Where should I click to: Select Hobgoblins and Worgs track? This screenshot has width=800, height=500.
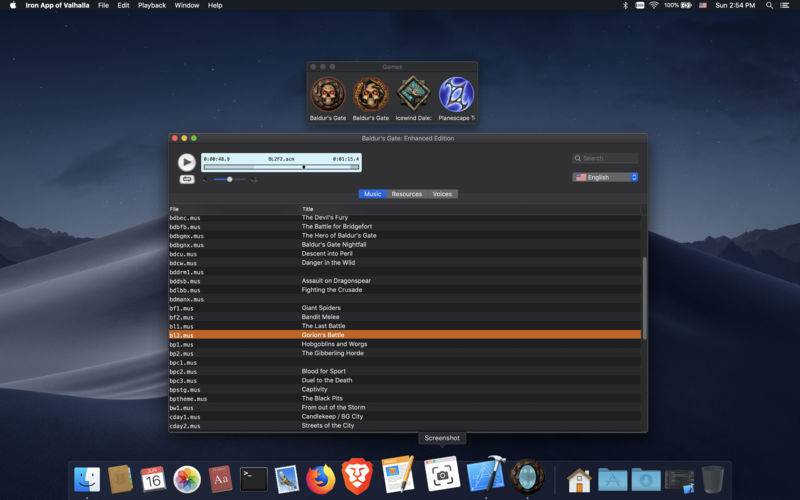(405, 344)
